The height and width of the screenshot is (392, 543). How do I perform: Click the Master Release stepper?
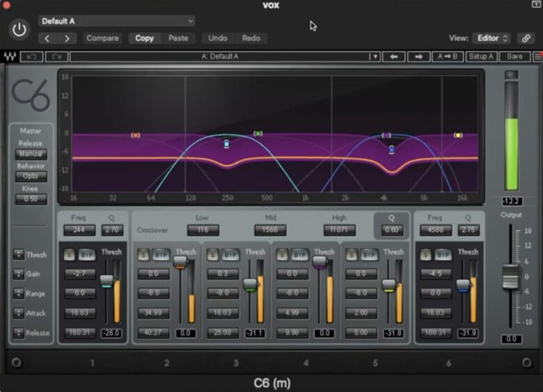pyautogui.click(x=18, y=333)
